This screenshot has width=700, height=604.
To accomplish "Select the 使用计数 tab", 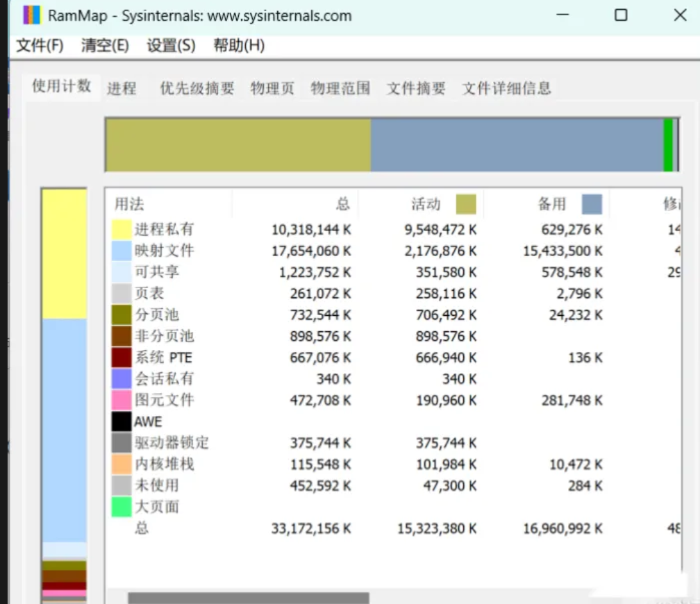I will [x=62, y=85].
